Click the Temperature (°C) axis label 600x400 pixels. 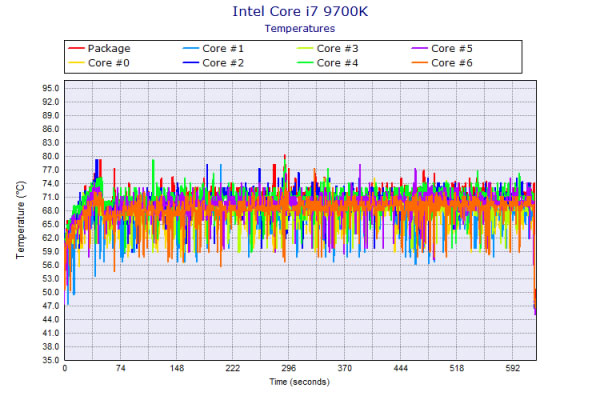point(20,220)
